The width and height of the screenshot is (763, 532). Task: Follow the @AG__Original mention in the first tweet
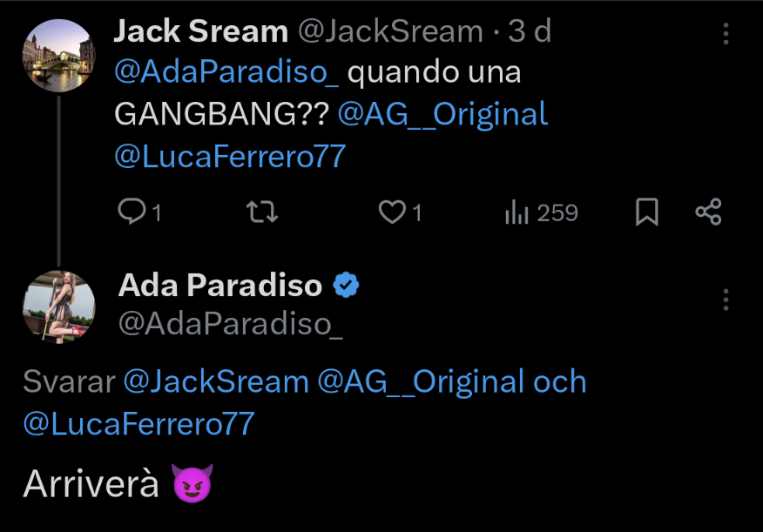442,115
